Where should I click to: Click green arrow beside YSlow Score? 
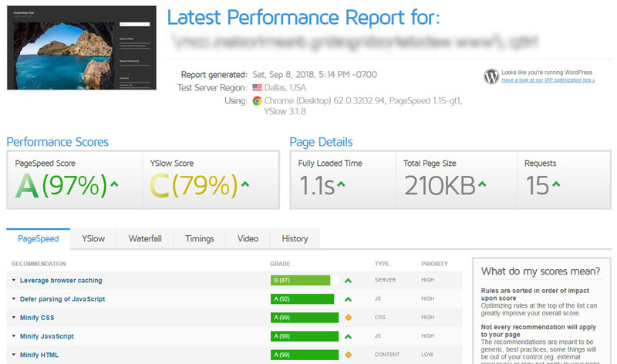pos(245,184)
